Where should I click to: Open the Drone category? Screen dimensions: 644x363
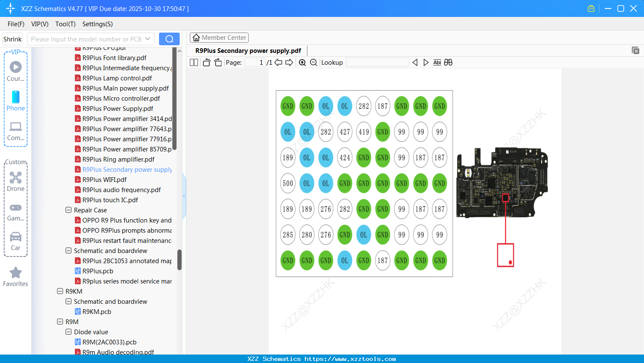16,181
